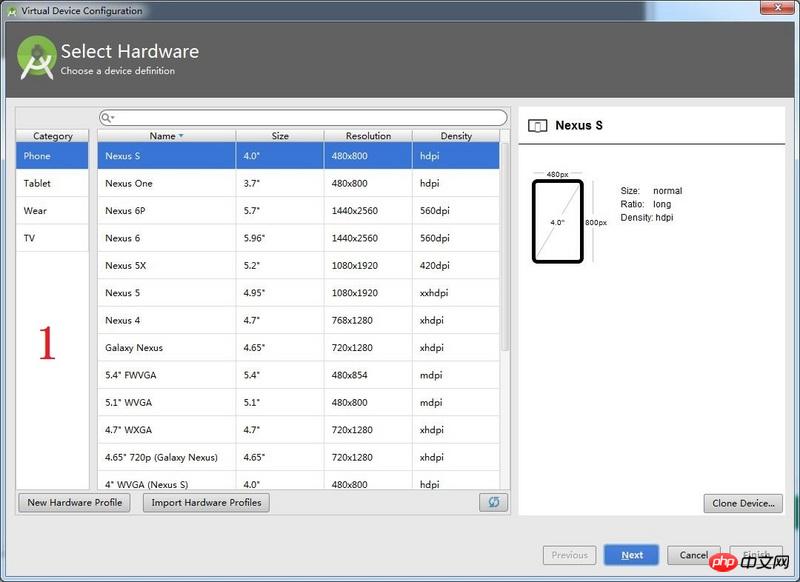Click the Previous button
Screen dimensions: 800x582
569,555
